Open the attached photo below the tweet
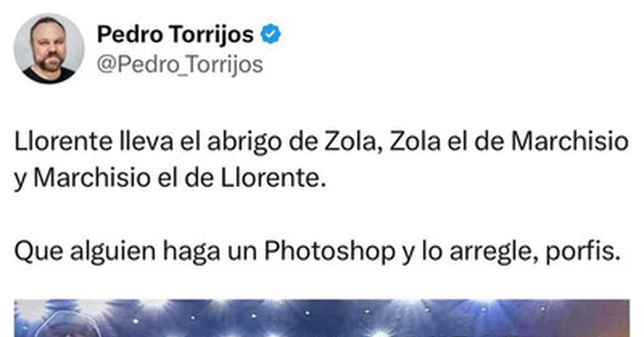This screenshot has width=644, height=337. click(322, 318)
